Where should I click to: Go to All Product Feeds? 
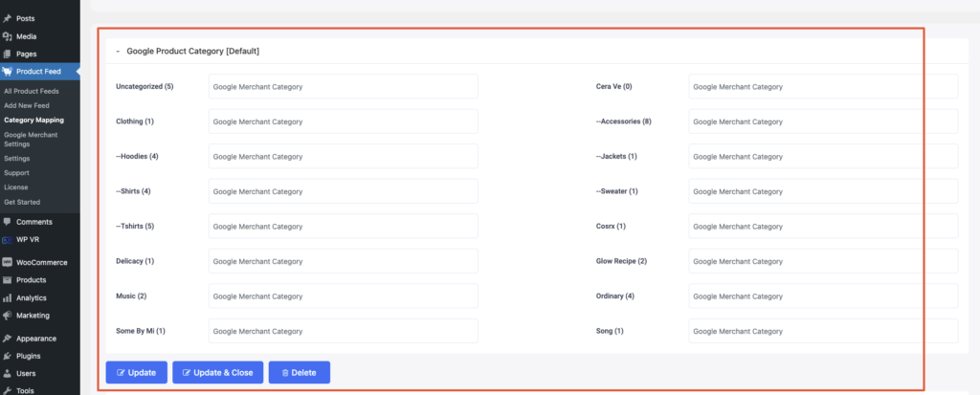click(32, 91)
